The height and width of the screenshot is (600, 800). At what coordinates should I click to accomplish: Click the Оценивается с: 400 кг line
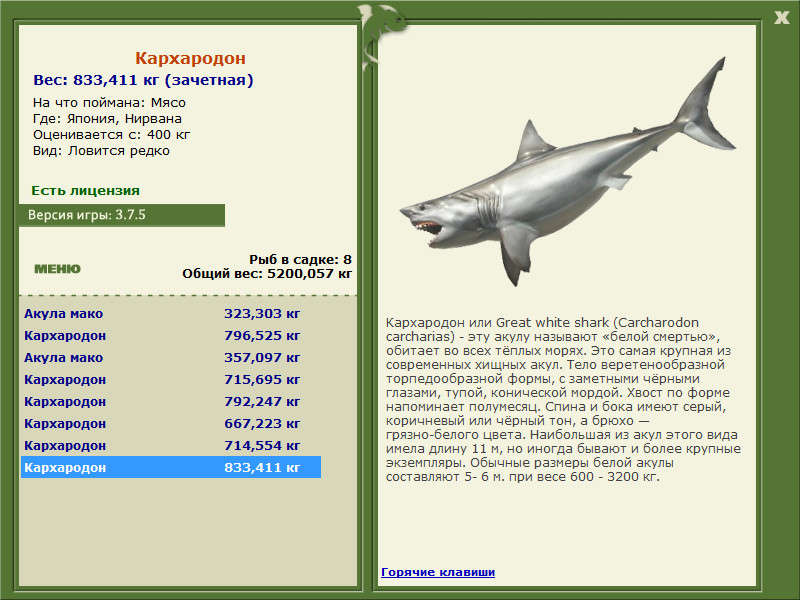(111, 135)
